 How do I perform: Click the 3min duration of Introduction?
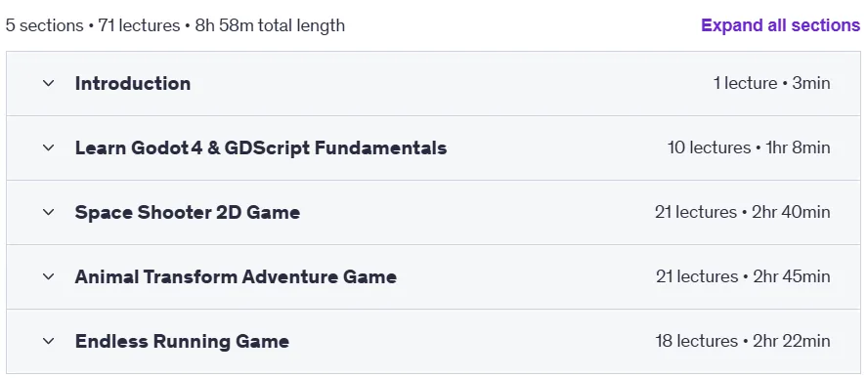[x=811, y=84]
